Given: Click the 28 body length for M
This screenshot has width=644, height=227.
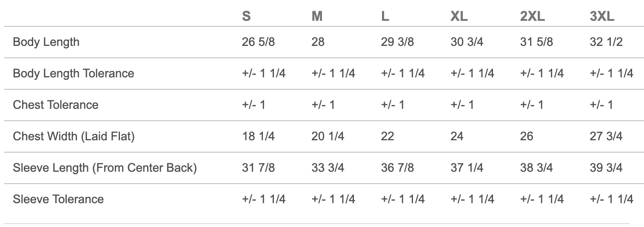Looking at the screenshot, I should 318,42.
